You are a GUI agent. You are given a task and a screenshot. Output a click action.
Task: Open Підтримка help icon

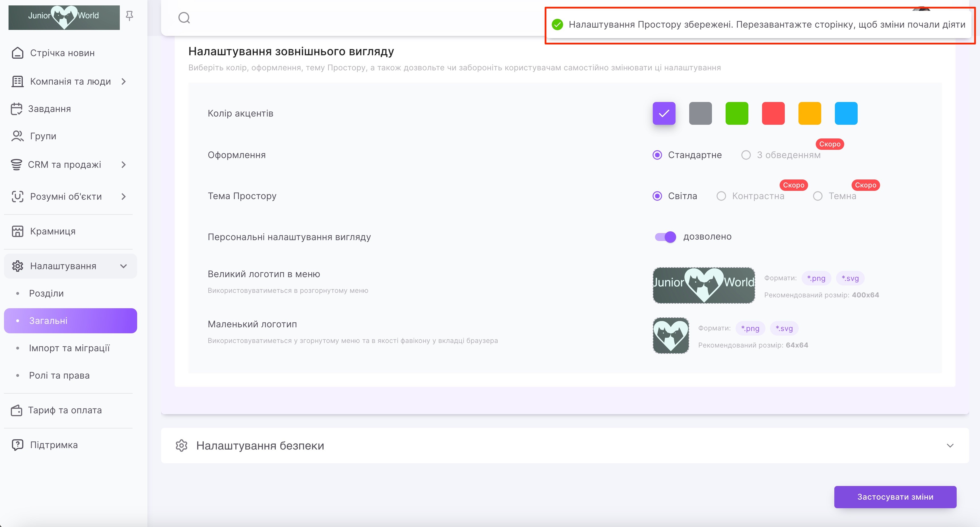tap(18, 445)
